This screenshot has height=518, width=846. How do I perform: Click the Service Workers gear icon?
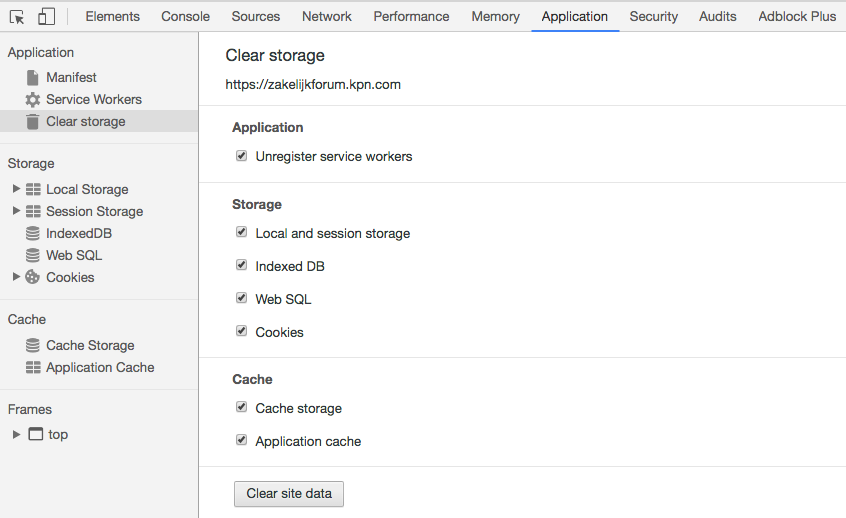point(33,100)
